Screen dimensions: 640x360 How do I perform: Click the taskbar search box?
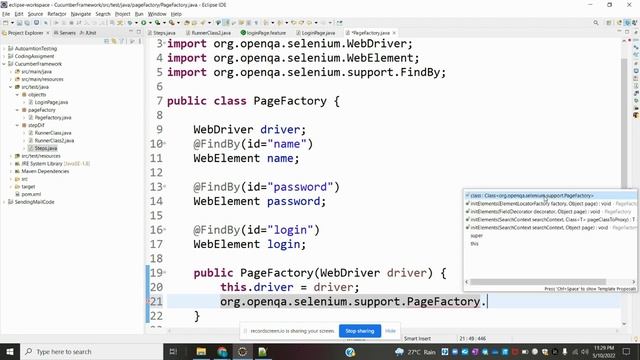(x=91, y=351)
